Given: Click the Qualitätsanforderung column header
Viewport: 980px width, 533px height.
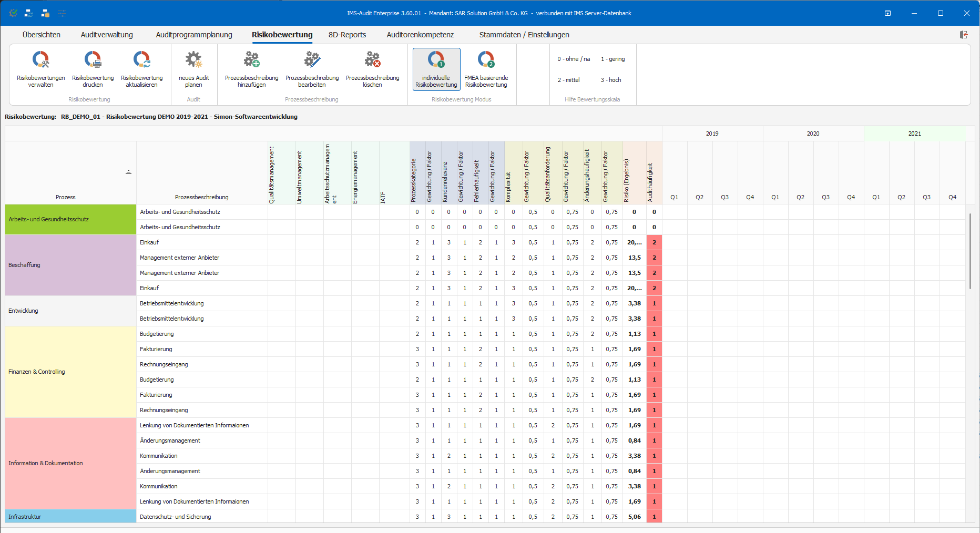Looking at the screenshot, I should tap(553, 173).
